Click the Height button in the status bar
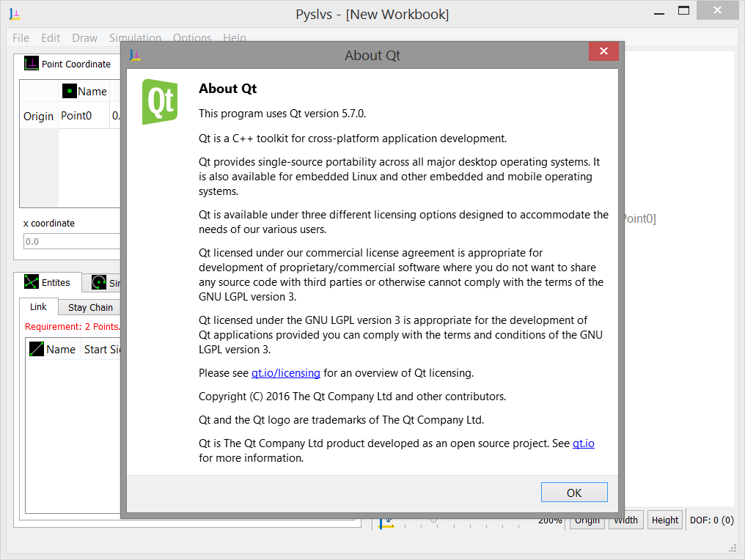 [664, 520]
